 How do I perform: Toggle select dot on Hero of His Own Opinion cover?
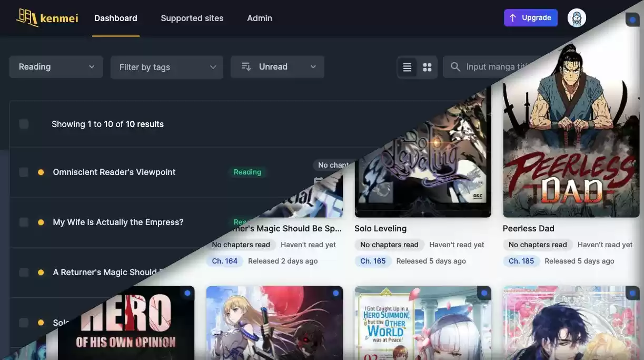click(x=187, y=293)
